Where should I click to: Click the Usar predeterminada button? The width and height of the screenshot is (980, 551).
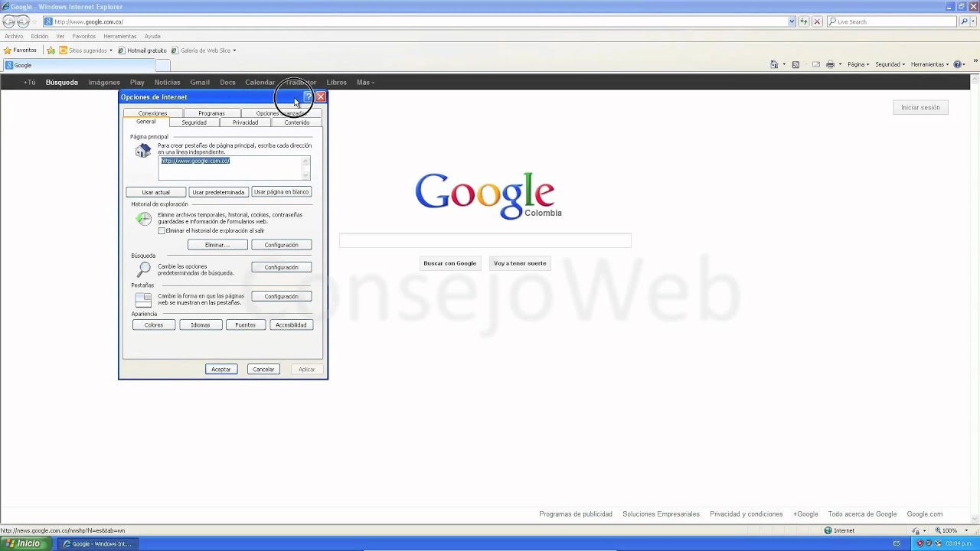(x=218, y=192)
